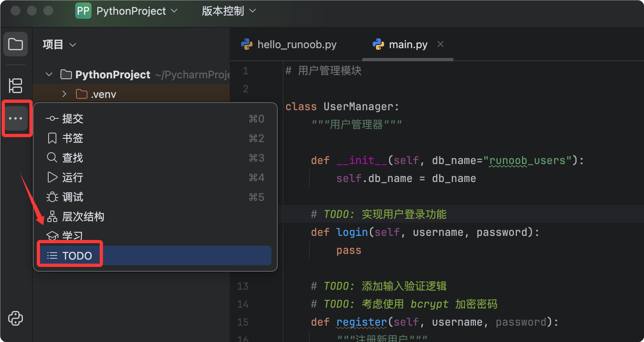The width and height of the screenshot is (644, 342).
Task: Click the commit icon beside 提交
Action: pyautogui.click(x=52, y=119)
